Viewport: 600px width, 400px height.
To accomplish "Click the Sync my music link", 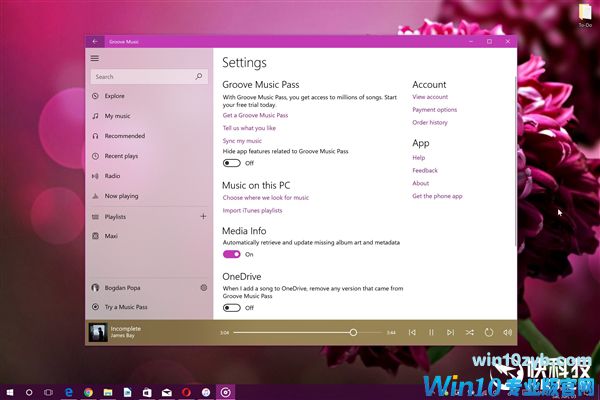I will (x=242, y=141).
